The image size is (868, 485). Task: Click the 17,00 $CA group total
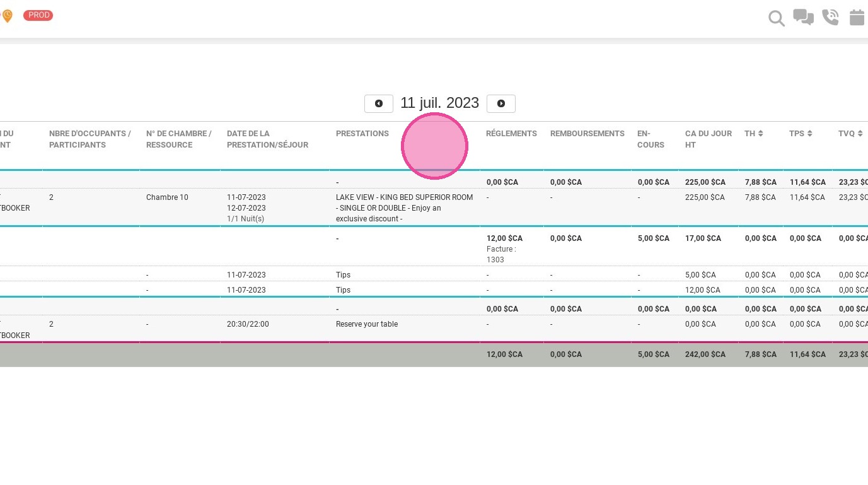coord(703,238)
